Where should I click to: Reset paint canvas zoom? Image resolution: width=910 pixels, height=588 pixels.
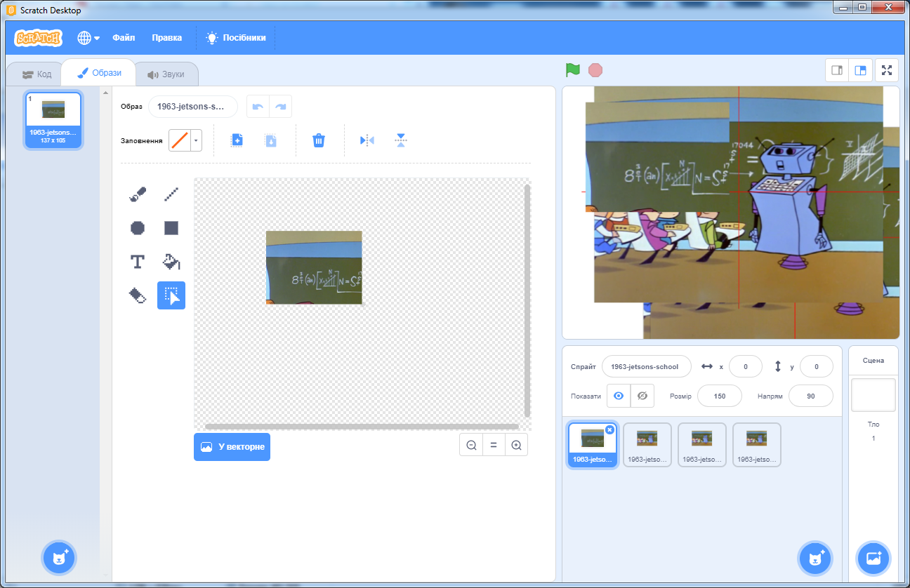point(494,445)
